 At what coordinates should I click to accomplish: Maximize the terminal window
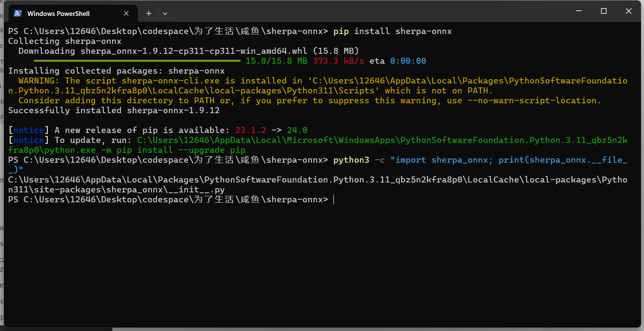tap(604, 11)
